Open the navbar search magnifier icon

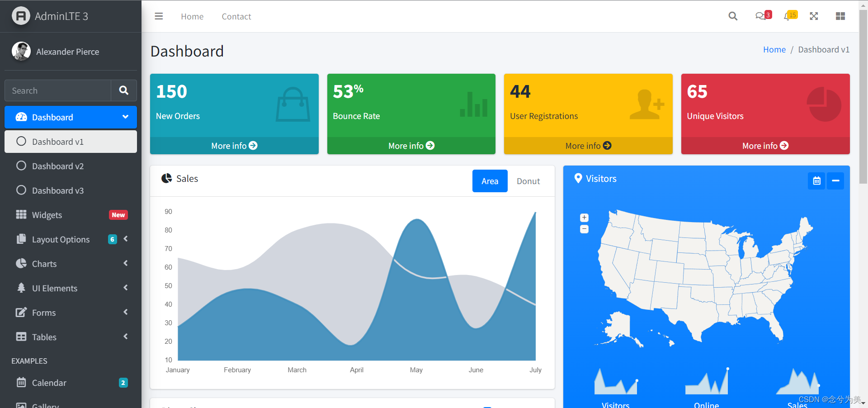click(x=733, y=16)
